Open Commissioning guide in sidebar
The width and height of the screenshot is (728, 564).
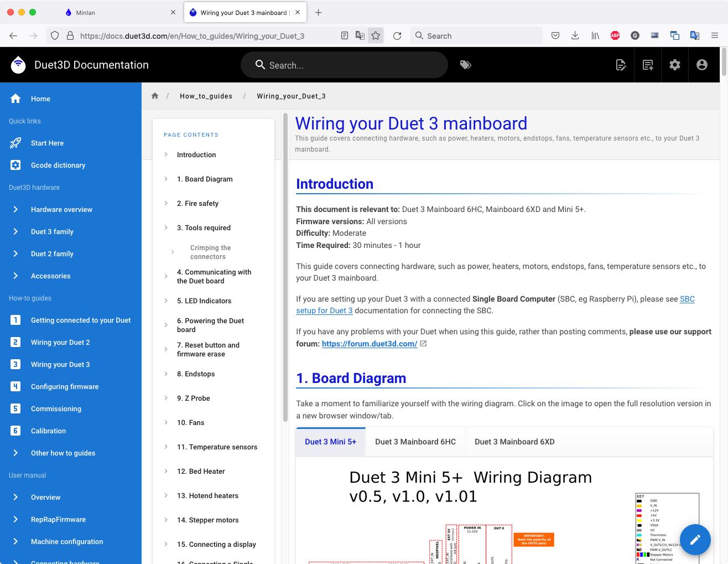click(x=56, y=409)
